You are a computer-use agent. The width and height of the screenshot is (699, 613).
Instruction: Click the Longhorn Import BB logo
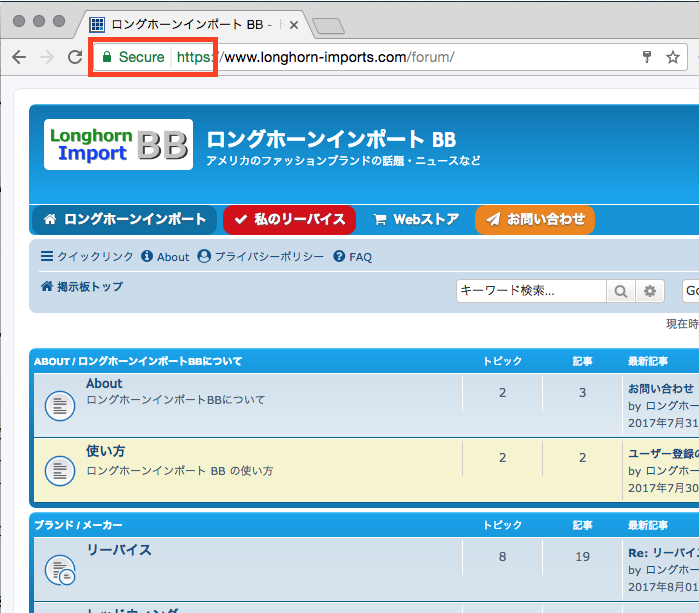pyautogui.click(x=119, y=145)
